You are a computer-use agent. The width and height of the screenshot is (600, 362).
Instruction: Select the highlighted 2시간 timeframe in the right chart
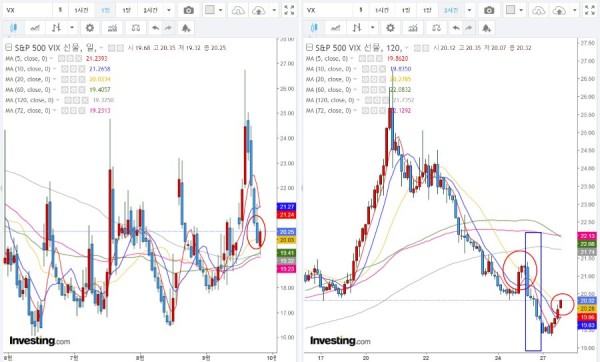click(451, 10)
